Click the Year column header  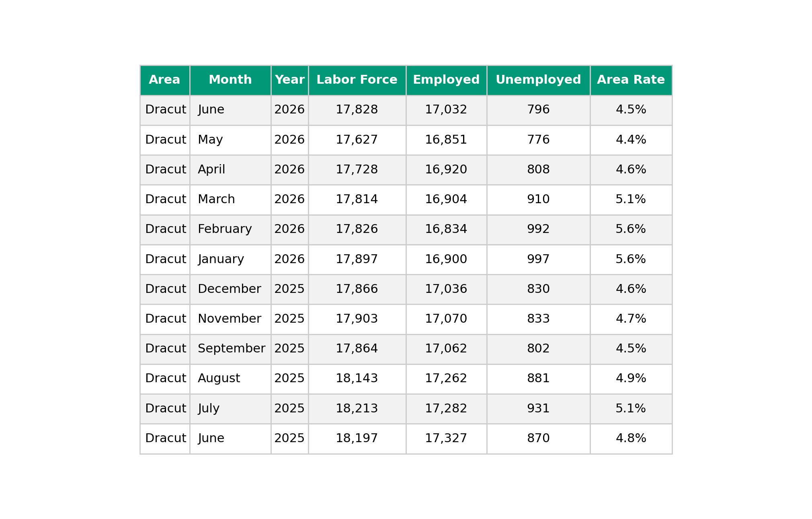289,80
